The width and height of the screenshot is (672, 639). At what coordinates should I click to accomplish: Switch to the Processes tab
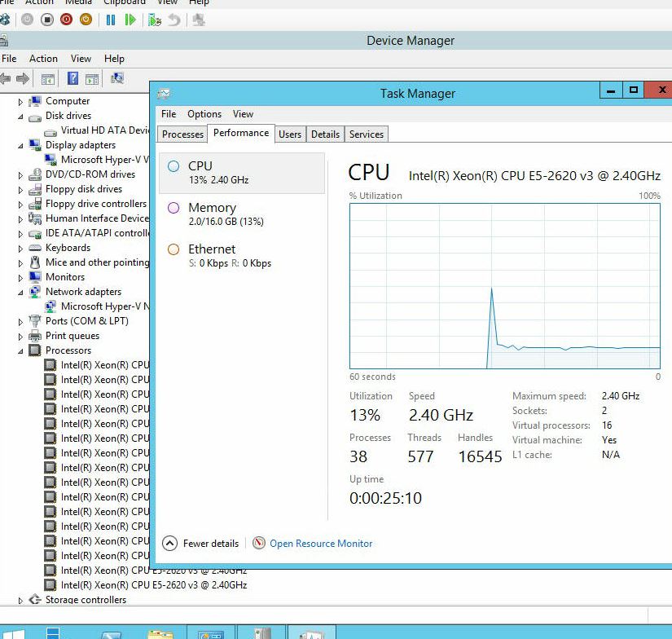pyautogui.click(x=182, y=134)
